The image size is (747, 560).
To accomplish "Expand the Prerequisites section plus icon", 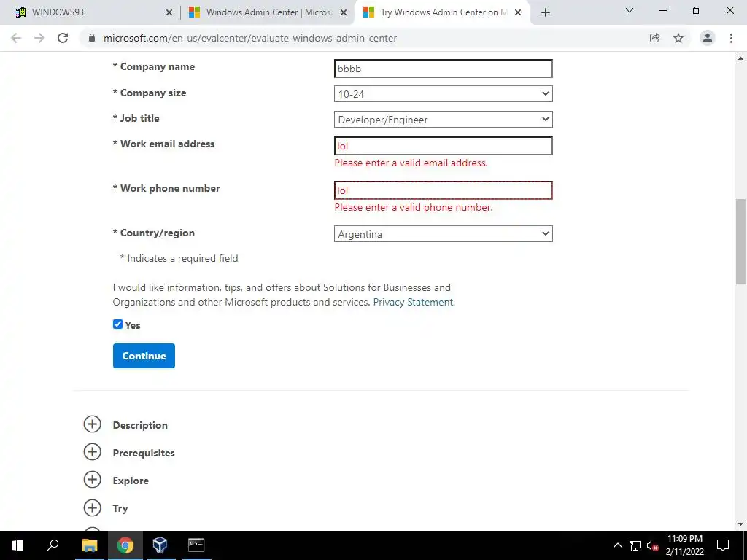I will point(93,452).
